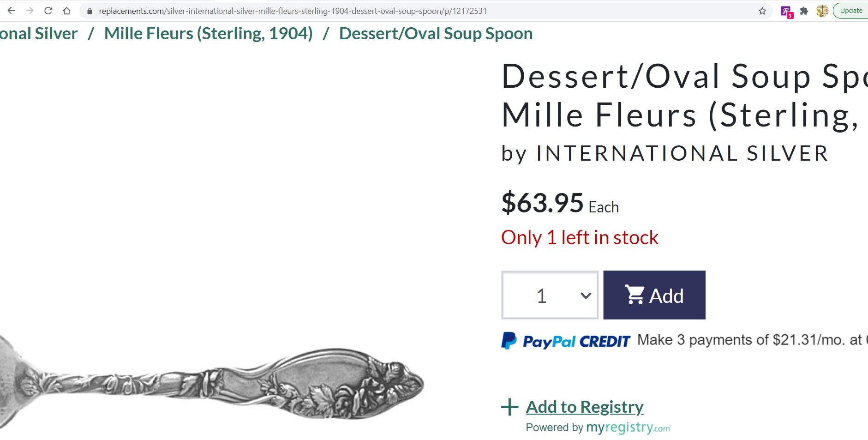Open the Add to Registry link
868x440 pixels.
(x=584, y=407)
